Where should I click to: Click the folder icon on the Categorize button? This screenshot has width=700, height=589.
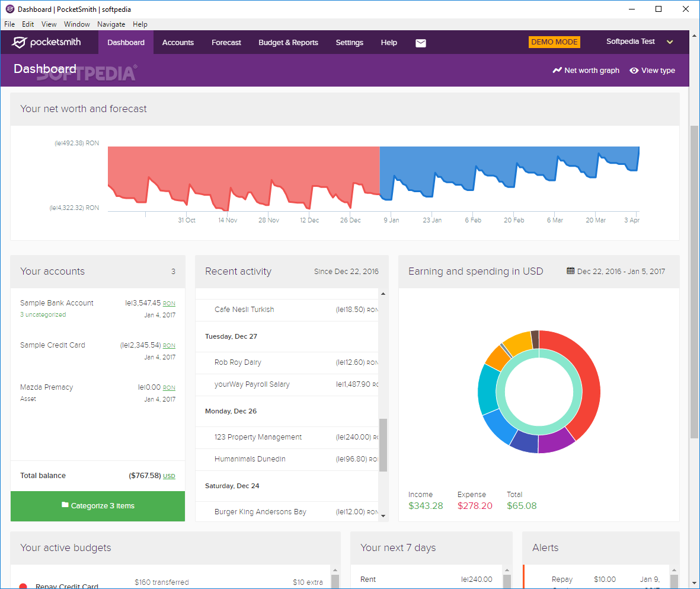[65, 505]
